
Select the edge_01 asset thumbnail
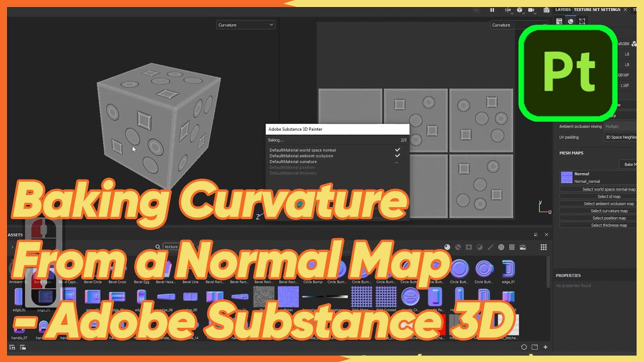[x=508, y=269]
